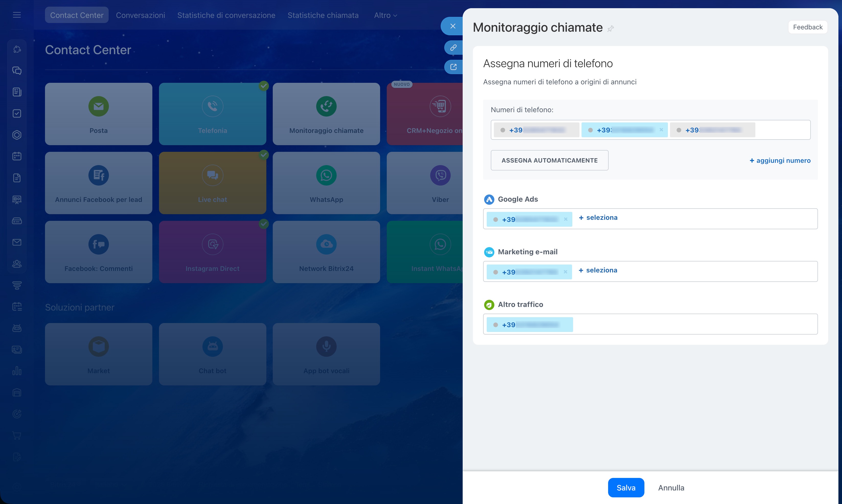The width and height of the screenshot is (842, 504).
Task: Click the copy link icon on the panel edge
Action: [453, 48]
